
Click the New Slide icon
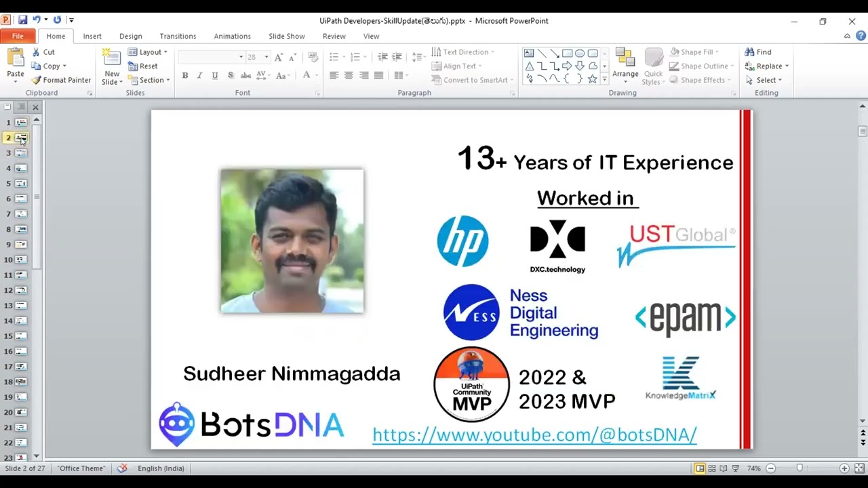click(x=111, y=57)
